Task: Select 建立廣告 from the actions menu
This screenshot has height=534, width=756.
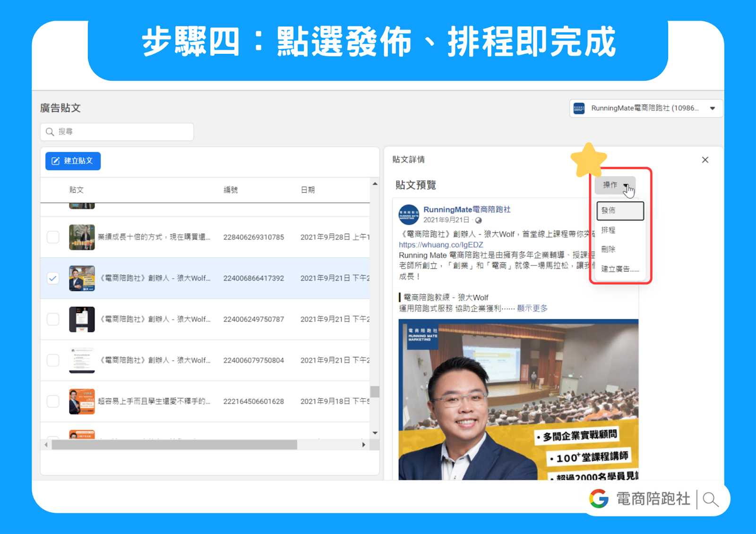Action: coord(620,269)
